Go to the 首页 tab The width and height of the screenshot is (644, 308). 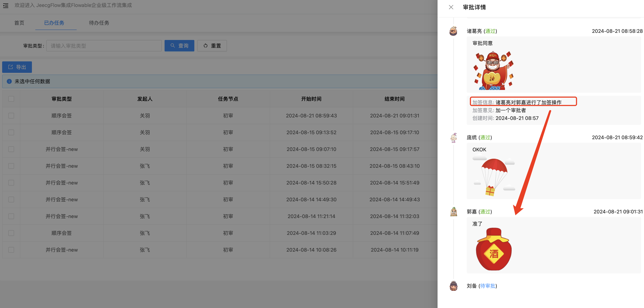coord(19,23)
